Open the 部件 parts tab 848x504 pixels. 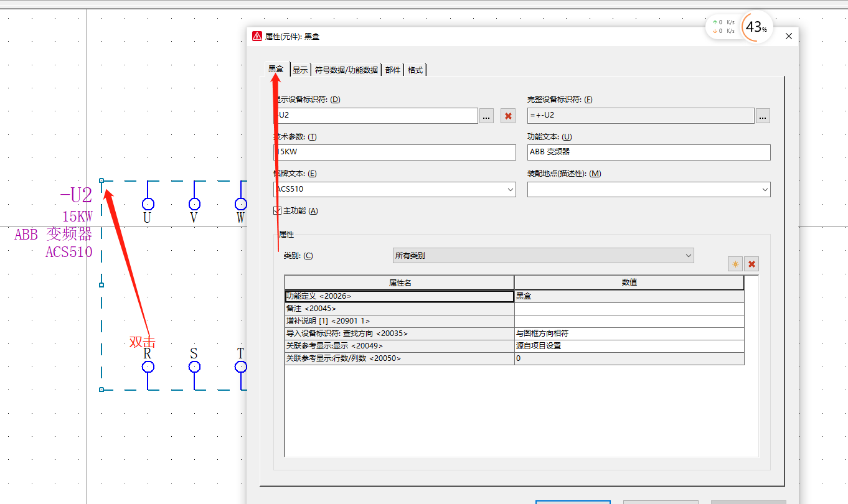[x=392, y=70]
